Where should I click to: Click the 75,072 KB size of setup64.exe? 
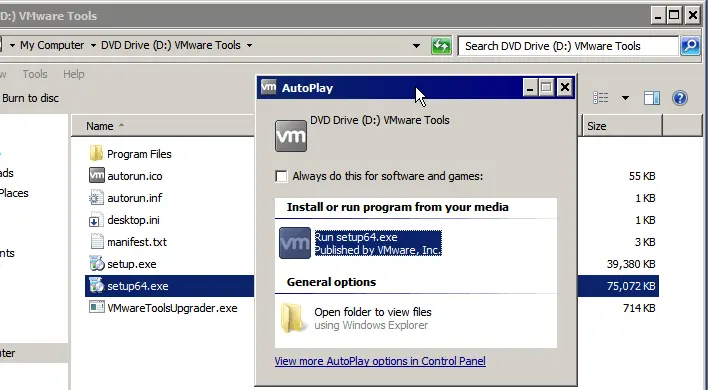(x=631, y=286)
